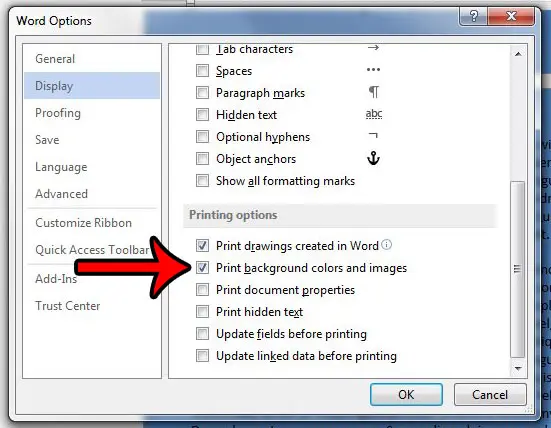The width and height of the screenshot is (551, 428).
Task: Toggle the Paragraph marks checkbox
Action: pos(202,93)
